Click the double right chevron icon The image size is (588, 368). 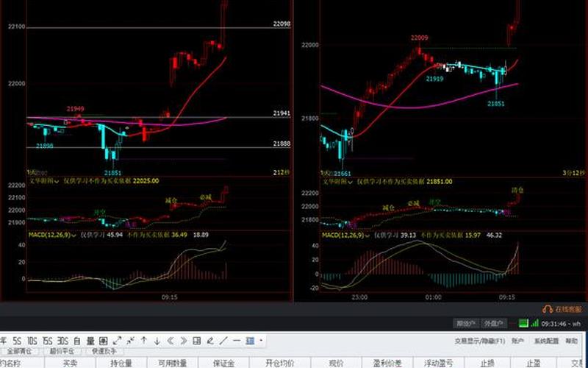coord(183,341)
